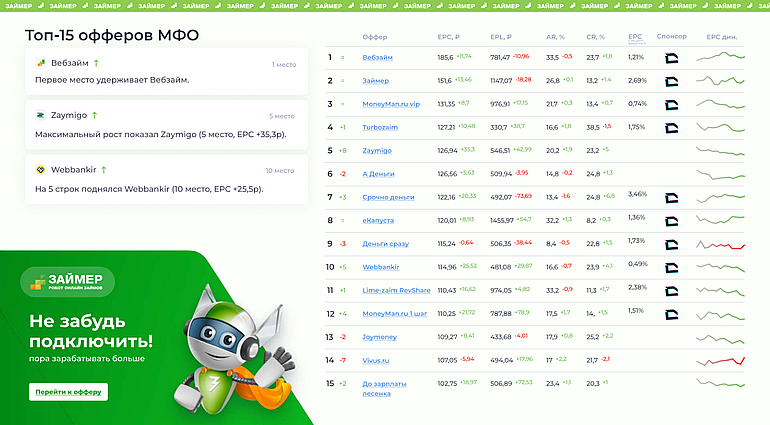
Task: Click the EPL, Р column header
Action: (501, 37)
